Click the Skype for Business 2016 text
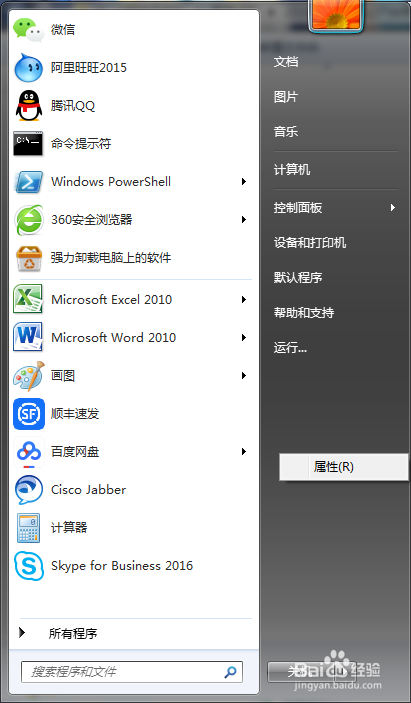The image size is (411, 703). [x=122, y=566]
